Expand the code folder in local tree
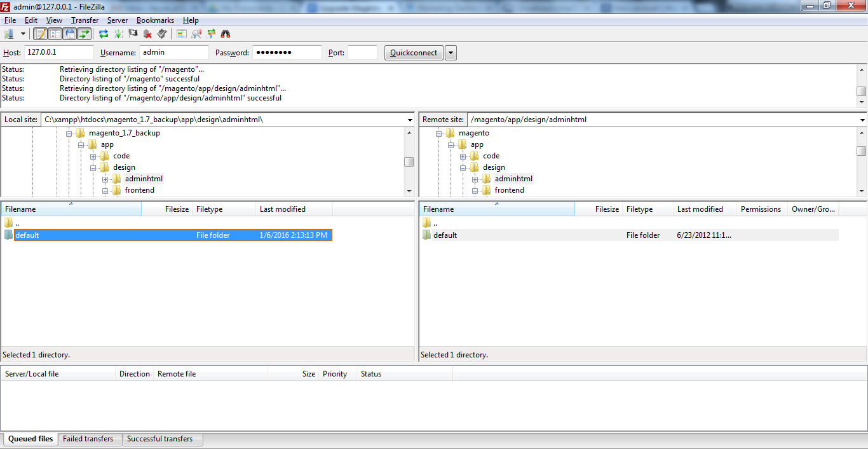868x449 pixels. (x=93, y=156)
